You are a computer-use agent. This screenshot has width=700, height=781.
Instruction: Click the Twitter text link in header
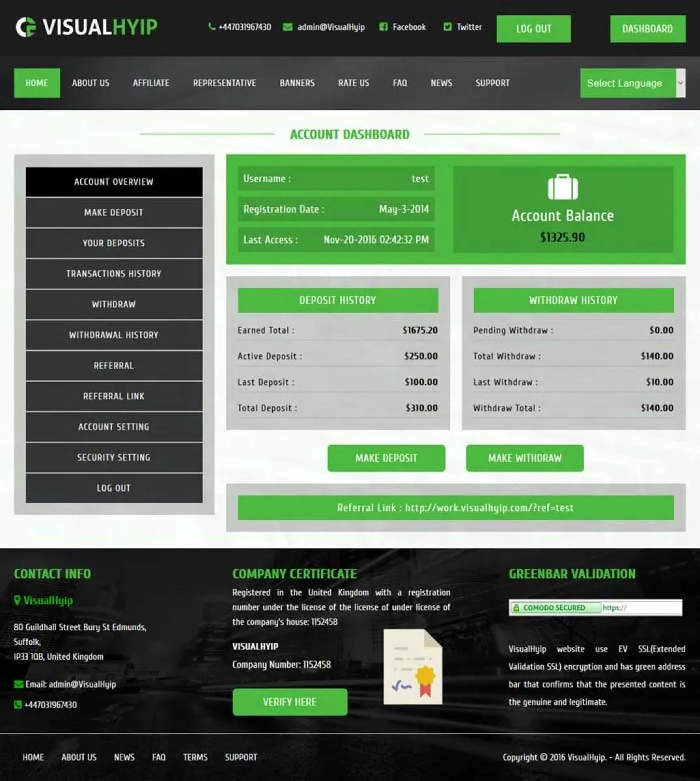click(469, 27)
